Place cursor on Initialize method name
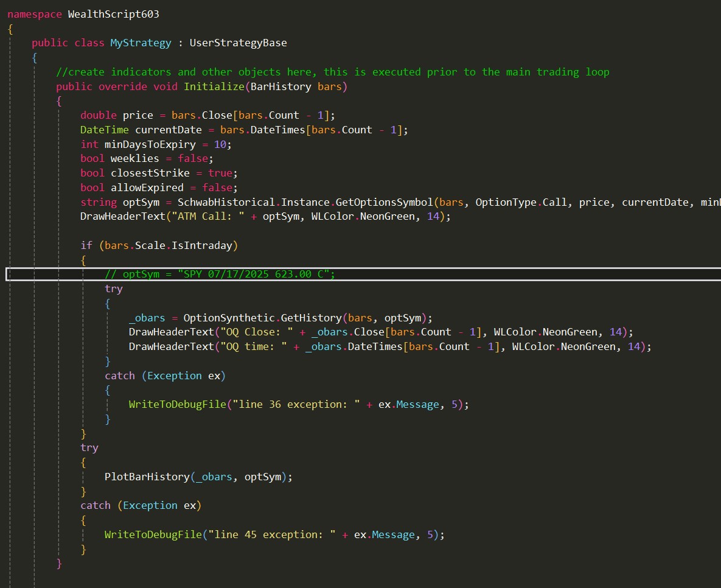The image size is (721, 588). click(x=214, y=86)
